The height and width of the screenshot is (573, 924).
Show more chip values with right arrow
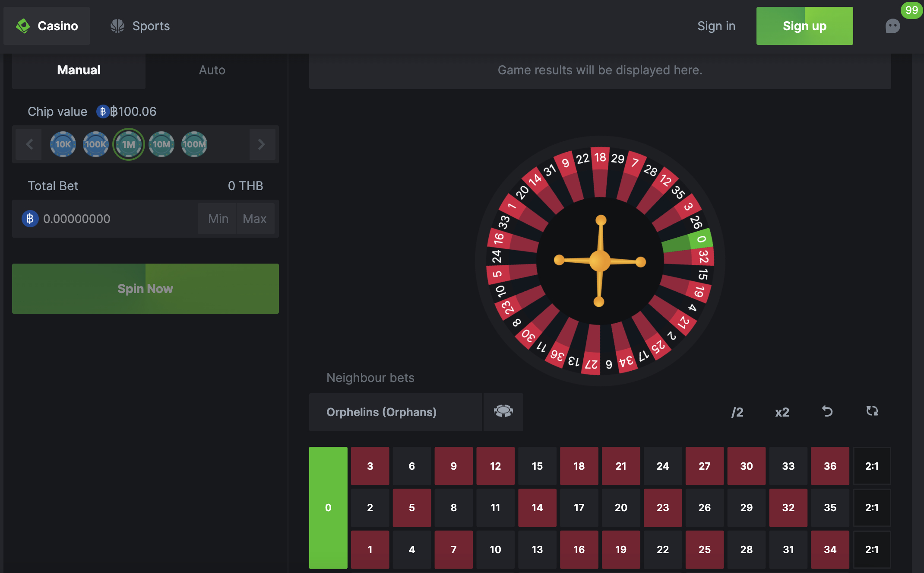(262, 144)
